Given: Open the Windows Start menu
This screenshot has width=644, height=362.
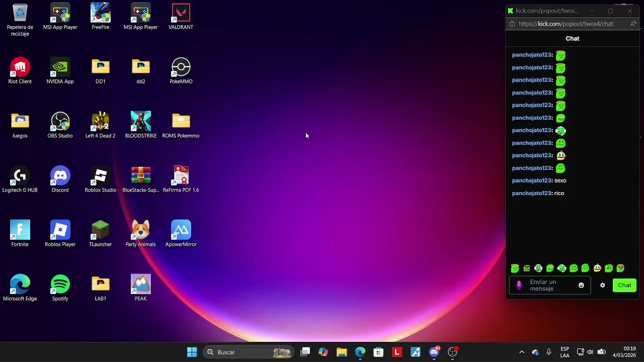Looking at the screenshot, I should (x=192, y=352).
